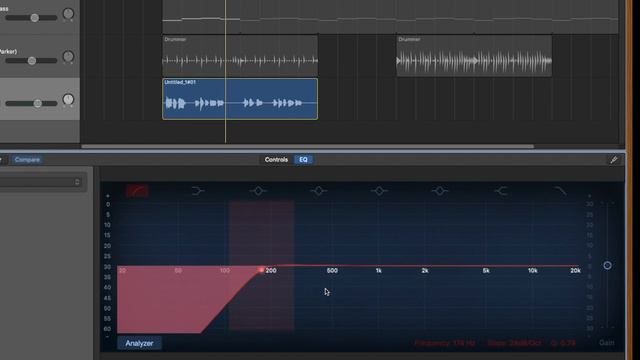640x360 pixels.
Task: Select the Untitled_1#01 audio region
Action: (240, 99)
